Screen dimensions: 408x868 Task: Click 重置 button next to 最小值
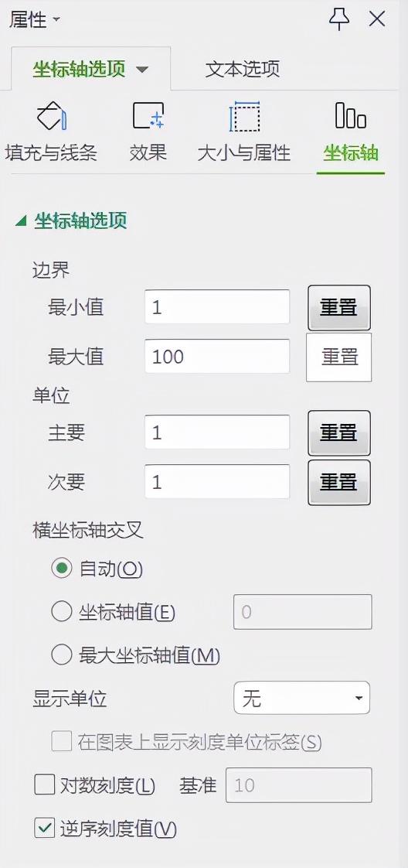click(339, 307)
